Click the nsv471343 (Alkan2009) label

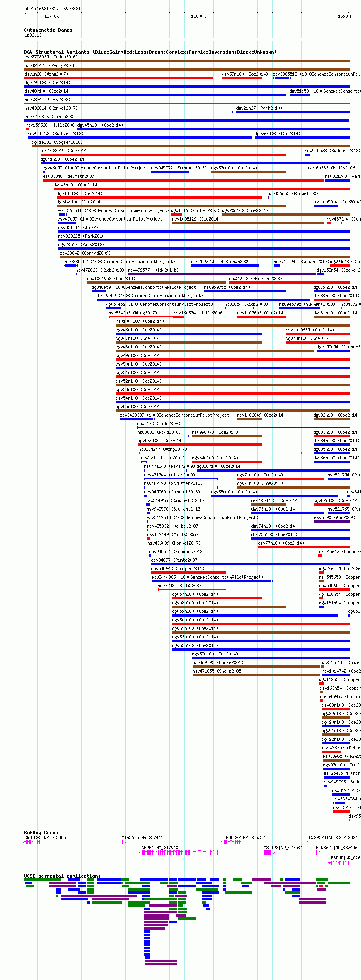click(169, 466)
